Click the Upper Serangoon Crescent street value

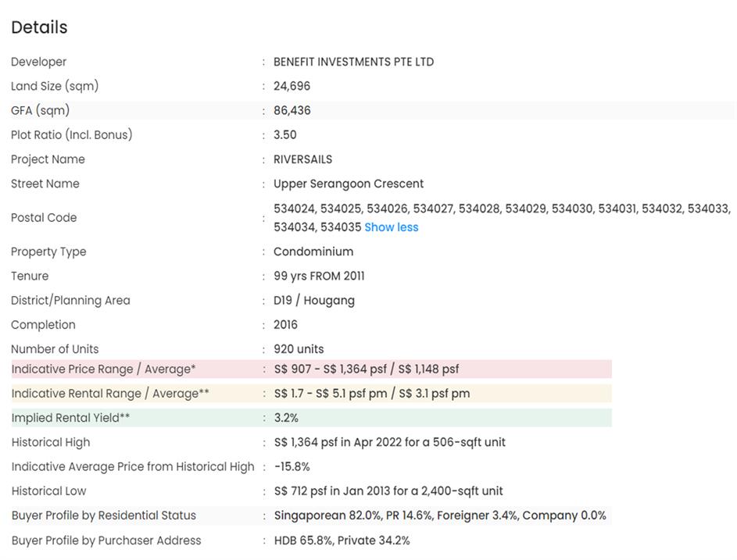point(349,184)
